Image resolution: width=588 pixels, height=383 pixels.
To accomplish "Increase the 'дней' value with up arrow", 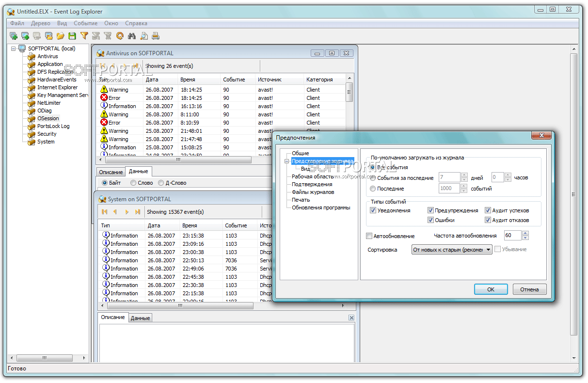I will [464, 175].
